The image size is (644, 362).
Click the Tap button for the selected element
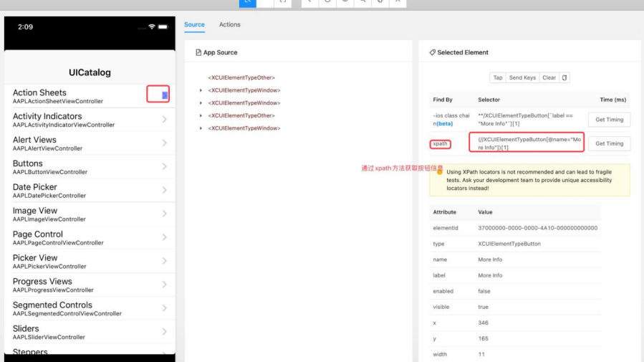497,77
